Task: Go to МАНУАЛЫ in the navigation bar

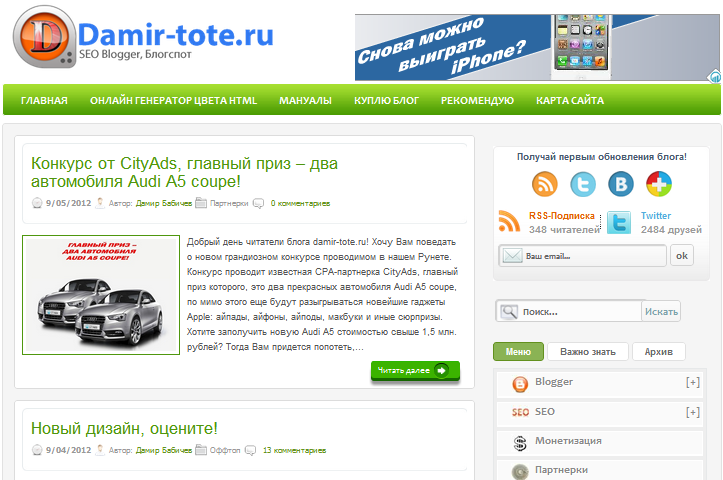Action: 305,100
